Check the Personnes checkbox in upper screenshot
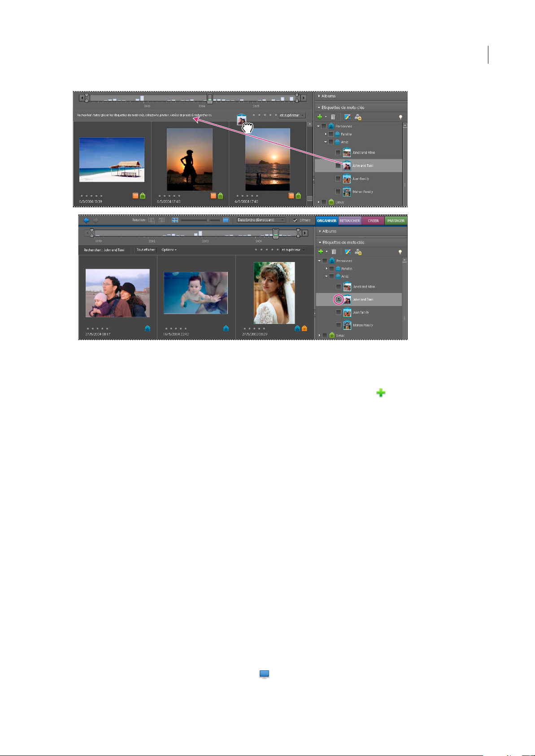535x756 pixels. tap(324, 127)
